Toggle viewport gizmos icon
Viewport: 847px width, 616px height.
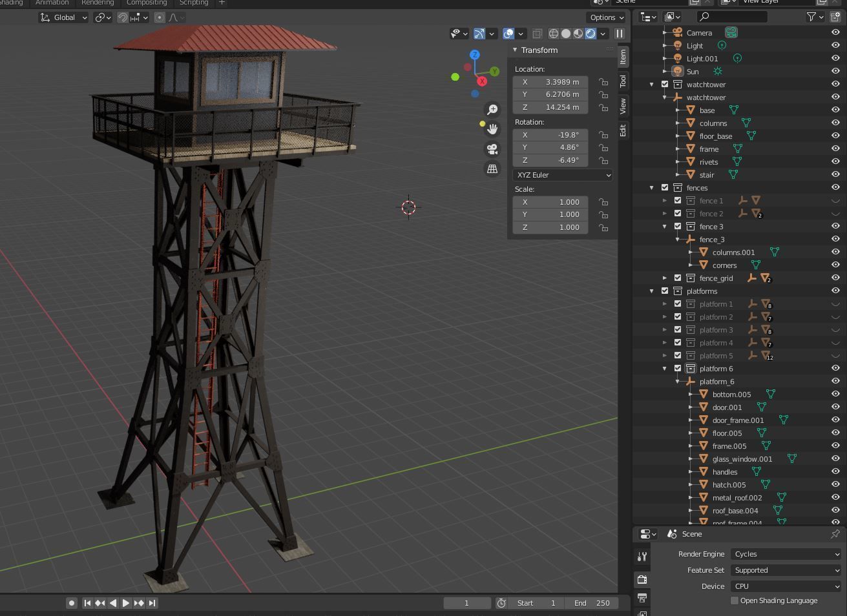[x=479, y=34]
